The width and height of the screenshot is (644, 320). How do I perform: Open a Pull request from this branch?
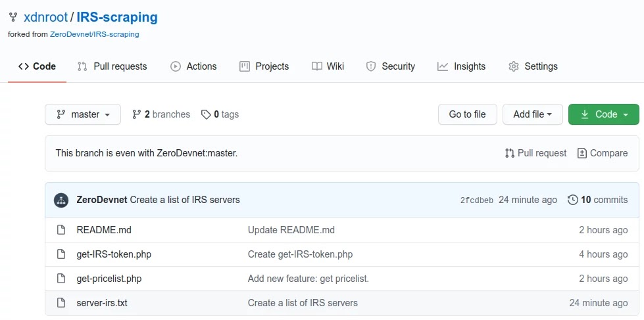(x=535, y=154)
